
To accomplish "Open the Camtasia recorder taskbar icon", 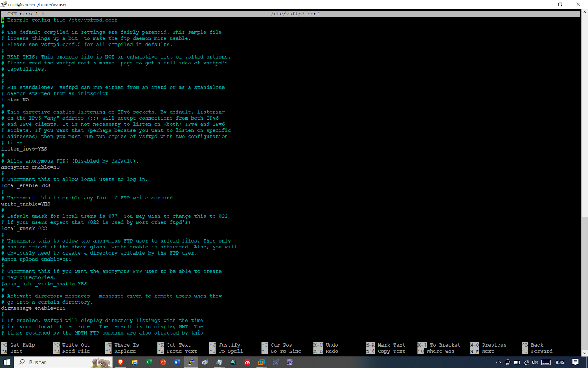I will pyautogui.click(x=233, y=362).
